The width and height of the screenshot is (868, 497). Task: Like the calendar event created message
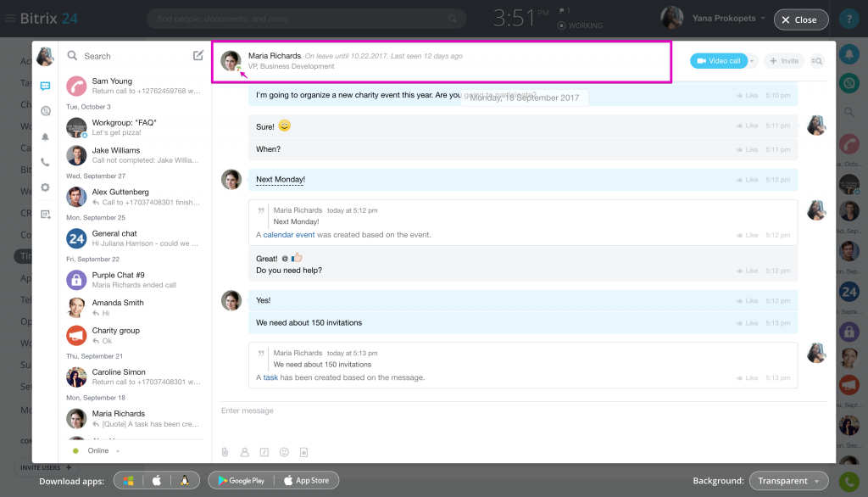point(747,236)
